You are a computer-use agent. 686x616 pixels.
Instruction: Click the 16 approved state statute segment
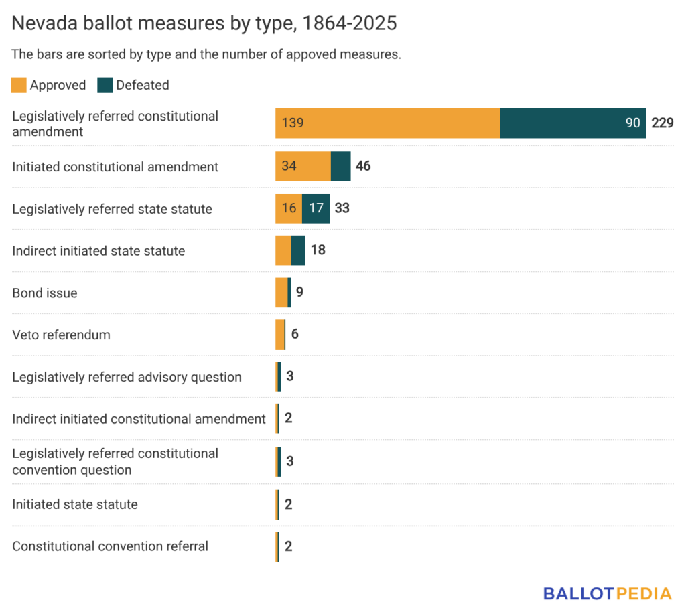pyautogui.click(x=289, y=208)
